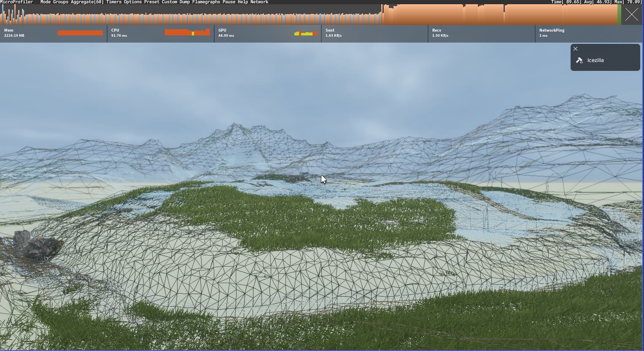
Task: Open the Help menu
Action: pos(243,2)
